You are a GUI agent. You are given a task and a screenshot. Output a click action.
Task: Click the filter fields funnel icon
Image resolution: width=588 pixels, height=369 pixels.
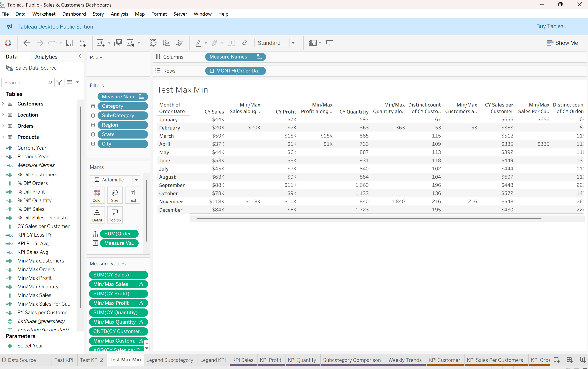pos(59,83)
